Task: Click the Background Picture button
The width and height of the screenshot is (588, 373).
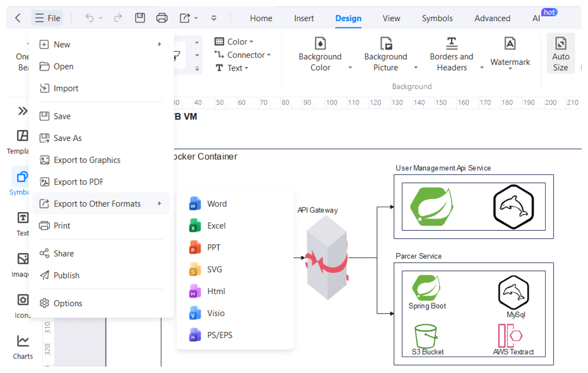Action: 385,55
